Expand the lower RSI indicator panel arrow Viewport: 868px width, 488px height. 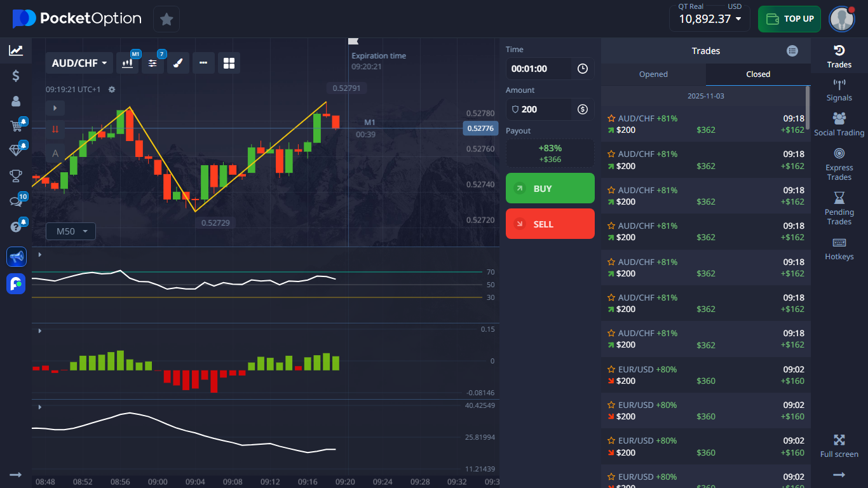click(39, 255)
